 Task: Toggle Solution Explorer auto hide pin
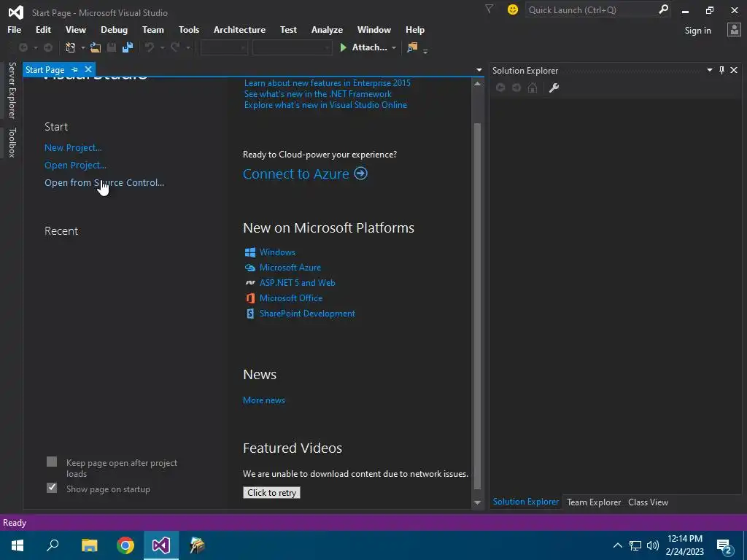721,70
